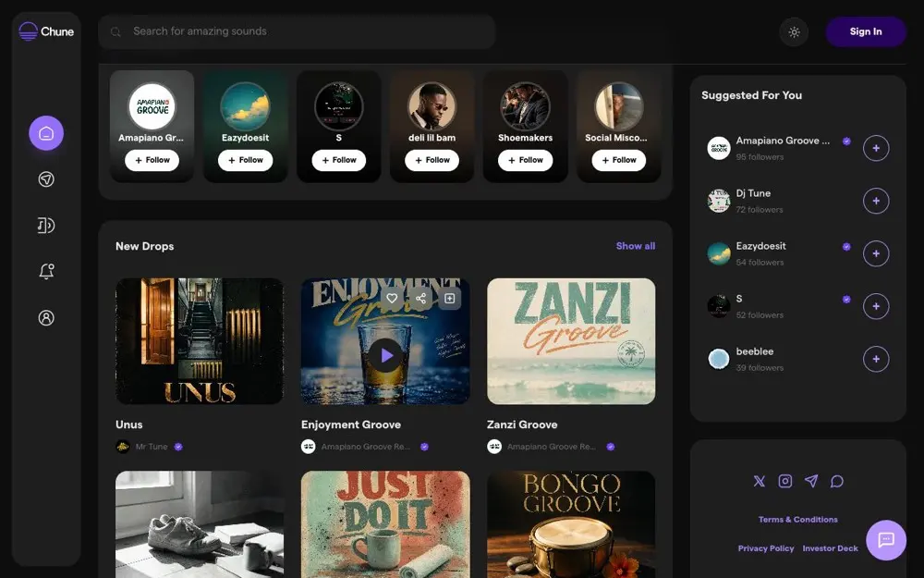The image size is (924, 578).
Task: Open Zanzi Groove title text
Action: pos(522,424)
